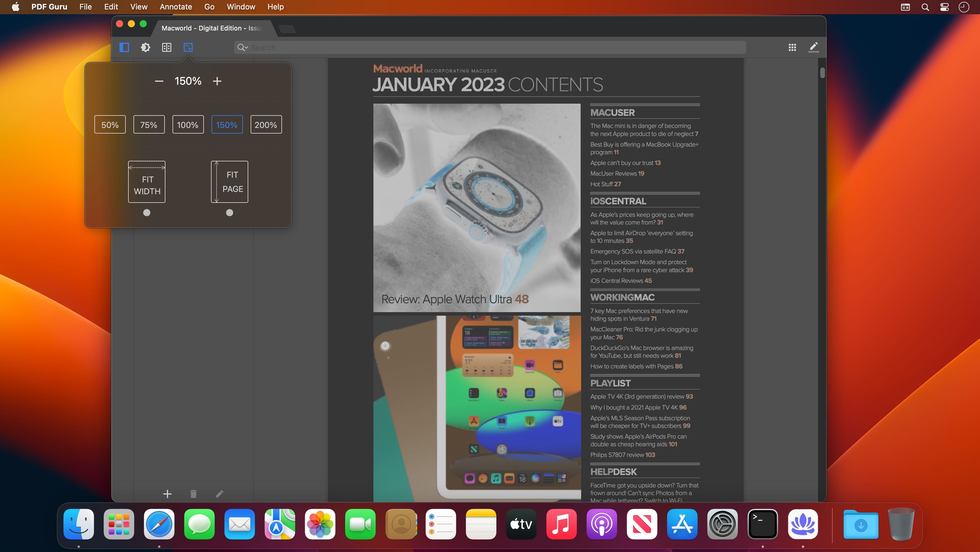
Task: Toggle the sidebar panel icon
Action: (x=124, y=47)
